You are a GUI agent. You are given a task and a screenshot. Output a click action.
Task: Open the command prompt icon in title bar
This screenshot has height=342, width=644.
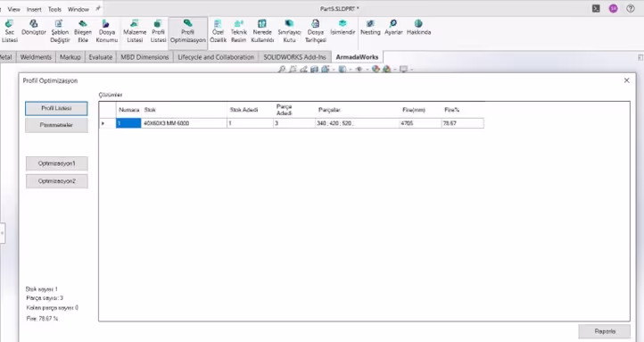click(596, 8)
